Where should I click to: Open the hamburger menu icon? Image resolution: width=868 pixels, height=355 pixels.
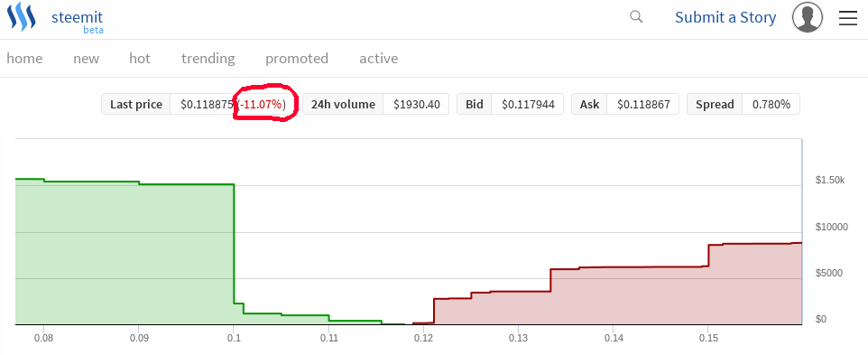(847, 18)
